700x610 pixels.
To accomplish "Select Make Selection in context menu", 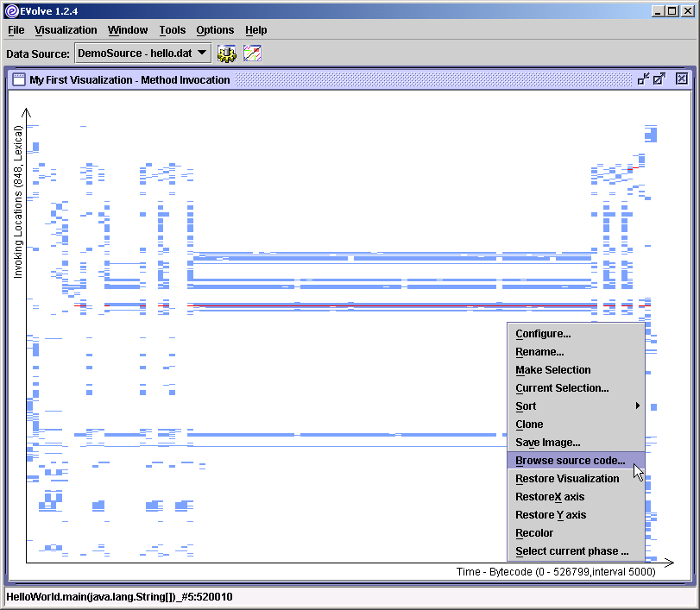I will pyautogui.click(x=576, y=370).
